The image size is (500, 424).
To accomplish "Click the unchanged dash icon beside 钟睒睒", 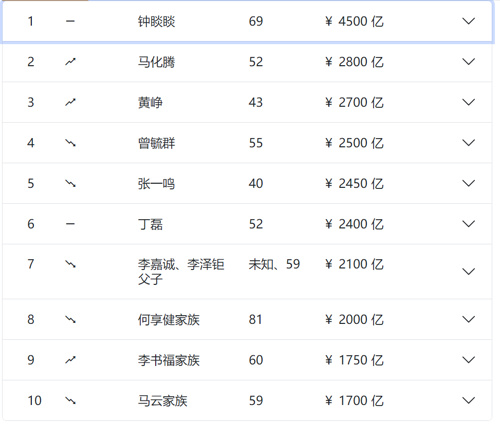I will click(x=70, y=21).
